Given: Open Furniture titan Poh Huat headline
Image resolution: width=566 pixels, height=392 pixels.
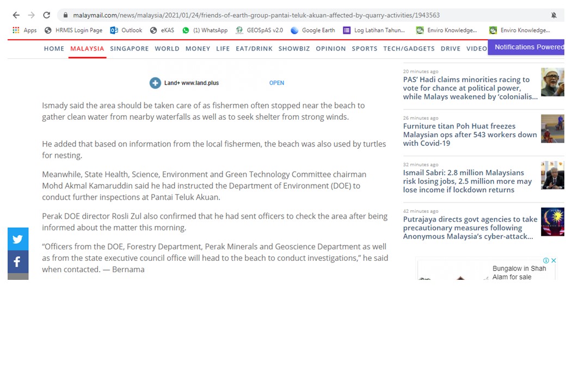Looking at the screenshot, I should [x=470, y=134].
